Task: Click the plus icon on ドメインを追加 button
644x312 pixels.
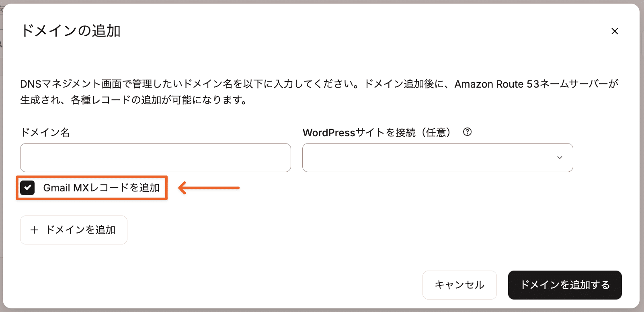Action: pyautogui.click(x=34, y=230)
